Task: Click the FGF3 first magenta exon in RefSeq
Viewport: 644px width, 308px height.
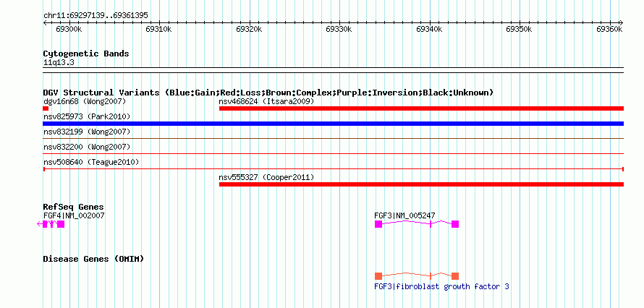Action: 378,224
